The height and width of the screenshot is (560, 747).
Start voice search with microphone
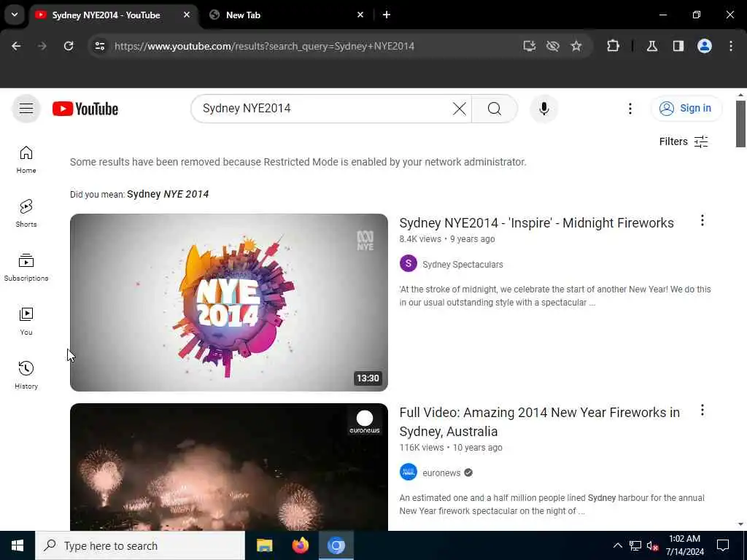544,109
